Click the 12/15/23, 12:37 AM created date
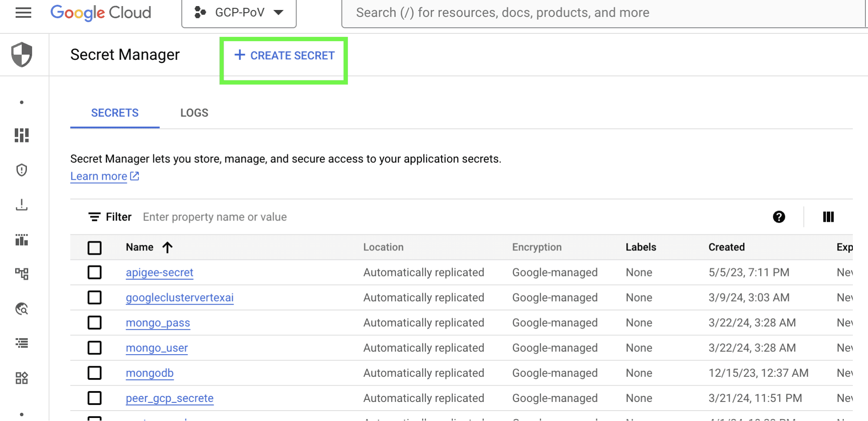868x421 pixels. point(759,373)
